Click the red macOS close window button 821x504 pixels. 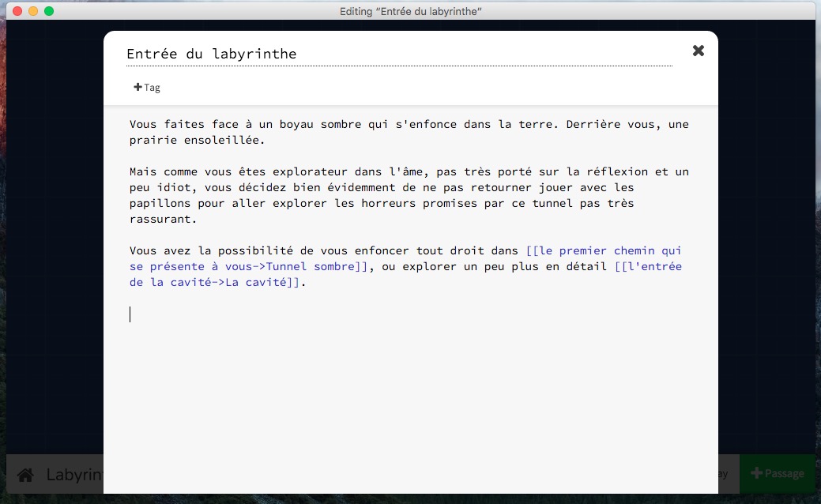tap(17, 11)
